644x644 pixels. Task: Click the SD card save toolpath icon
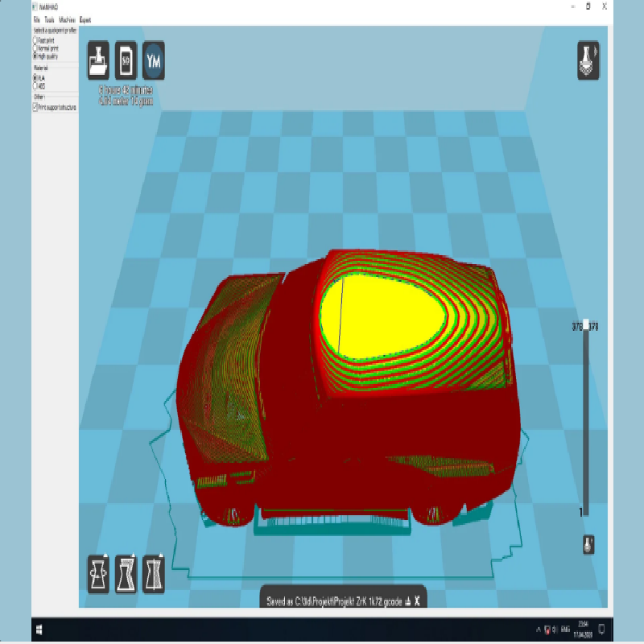click(x=126, y=61)
